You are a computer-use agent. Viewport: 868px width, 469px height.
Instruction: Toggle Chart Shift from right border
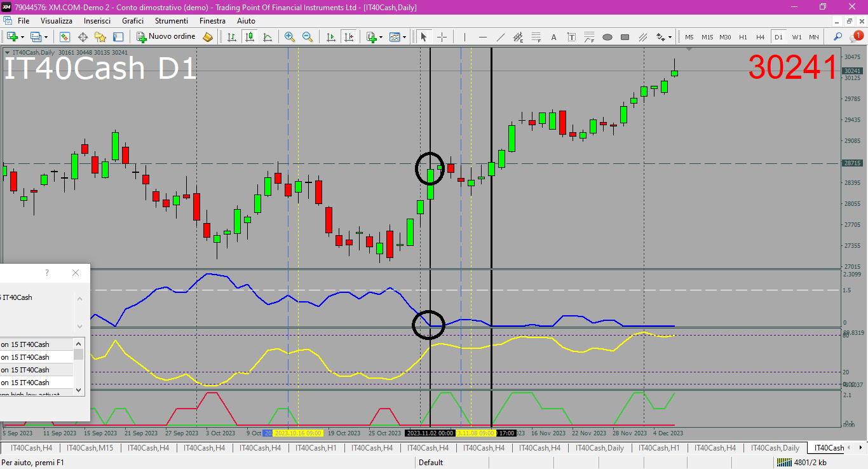348,37
